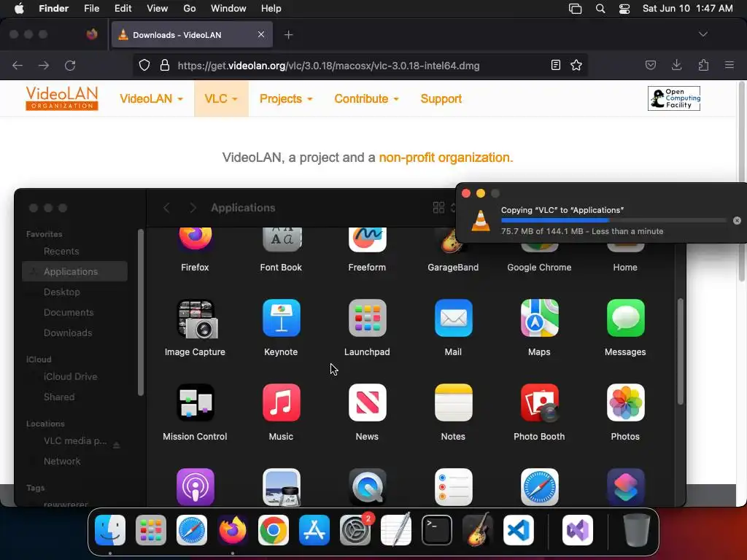Open the Mail app icon
The image size is (747, 560).
tap(453, 318)
